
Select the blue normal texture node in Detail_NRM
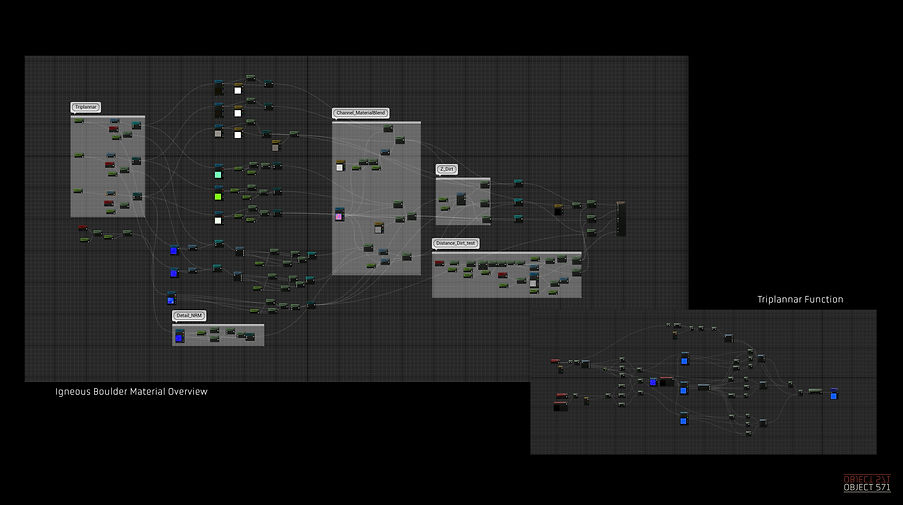point(180,336)
